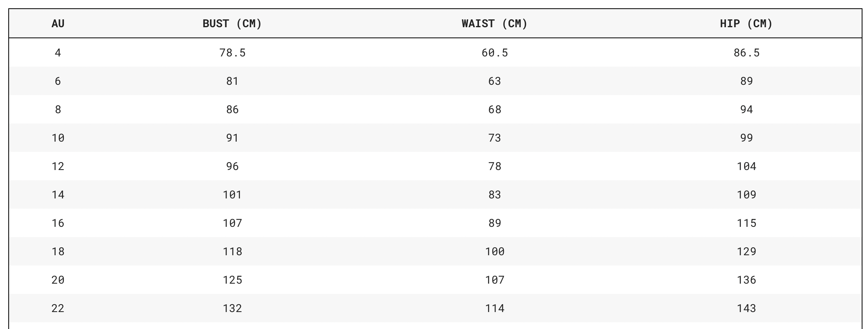Click the BUST (CM) column header
Viewport: 868px width, 329px height.
[232, 24]
